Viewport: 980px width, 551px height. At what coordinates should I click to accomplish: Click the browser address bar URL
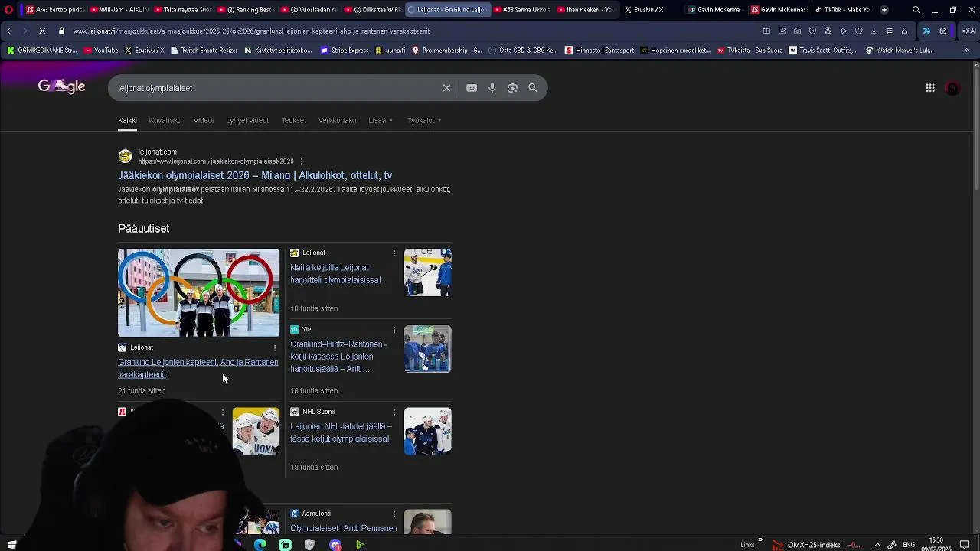(251, 31)
